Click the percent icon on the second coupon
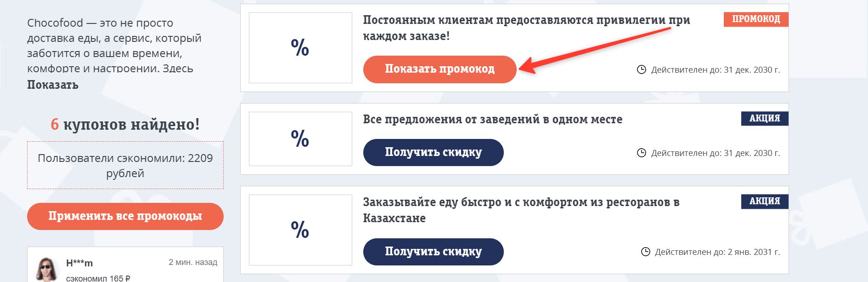Screen dimensions: 868x282 coord(299,138)
